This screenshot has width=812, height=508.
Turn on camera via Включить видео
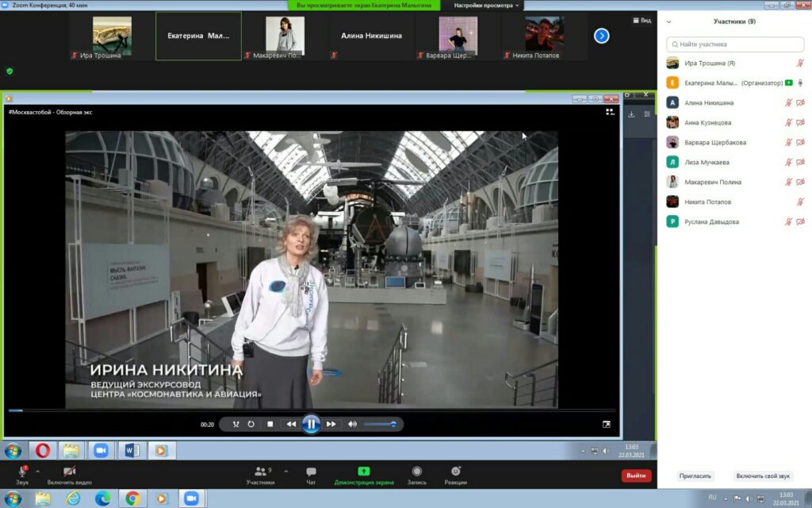coord(69,474)
